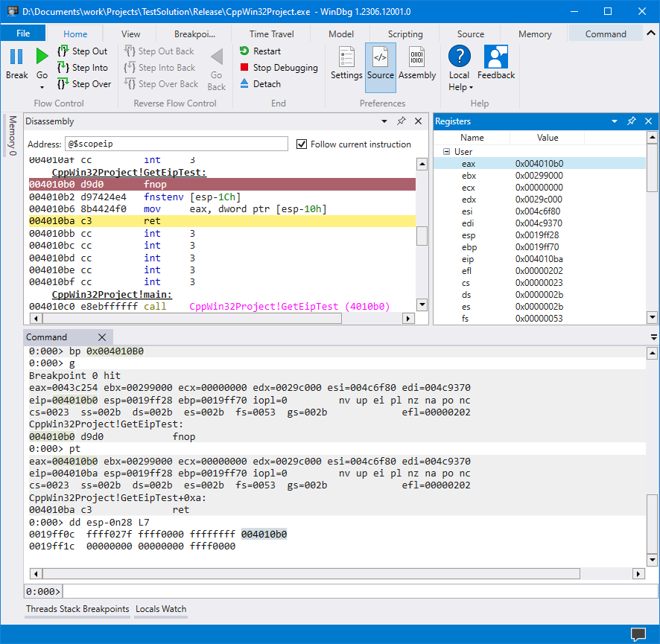Unpin the Registers panel
Screen dimensions: 660x644
pos(631,121)
